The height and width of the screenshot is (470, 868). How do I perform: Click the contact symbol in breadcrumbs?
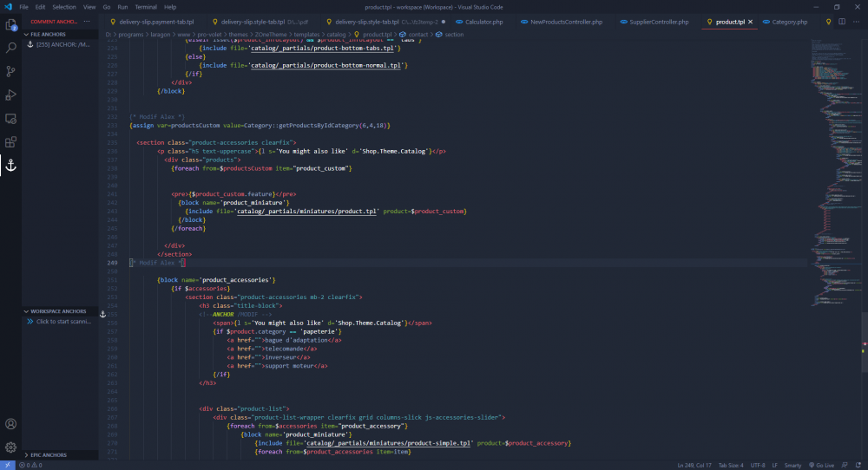[x=413, y=35]
